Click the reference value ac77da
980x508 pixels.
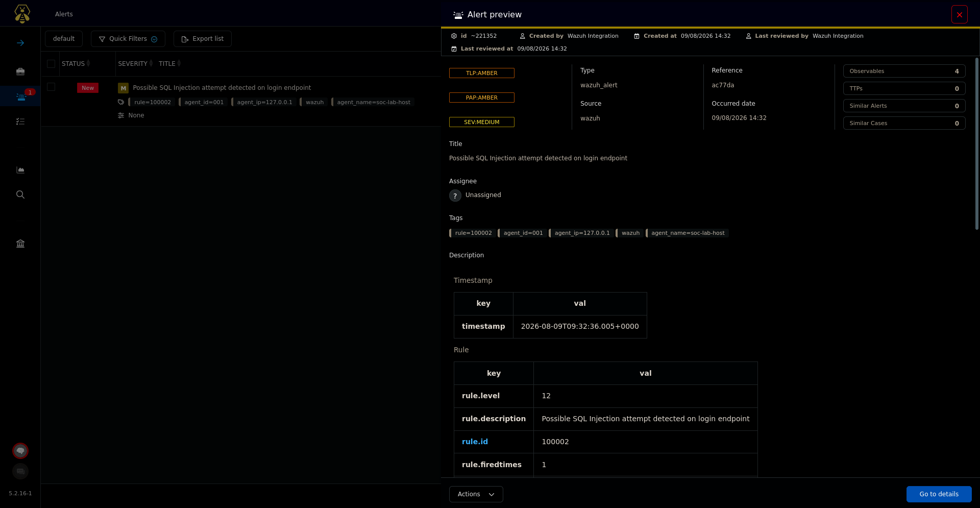[x=723, y=85]
